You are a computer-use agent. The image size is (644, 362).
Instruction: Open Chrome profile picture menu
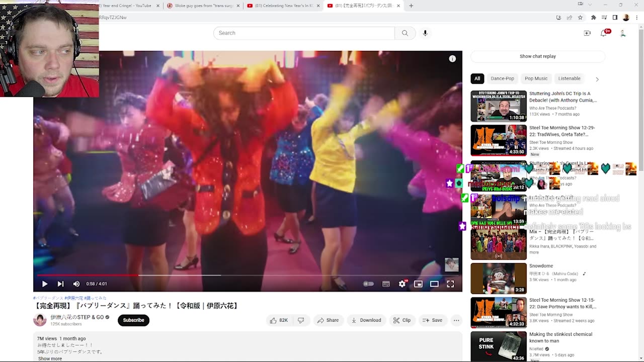pos(626,18)
